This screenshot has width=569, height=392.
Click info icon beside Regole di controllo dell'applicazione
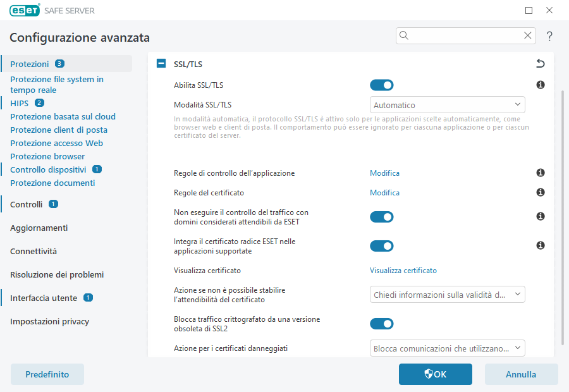tap(540, 173)
